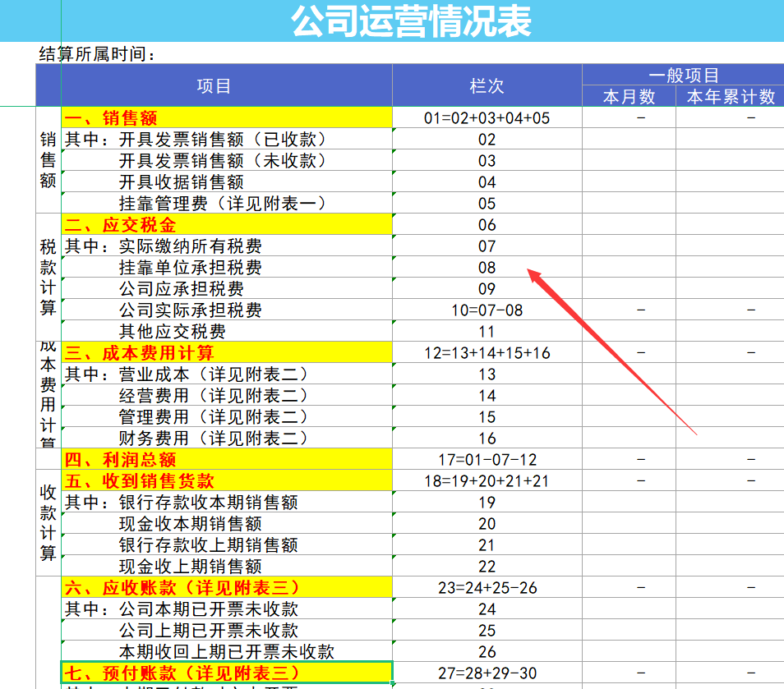Click the 一般项目 merged header cell

click(683, 73)
